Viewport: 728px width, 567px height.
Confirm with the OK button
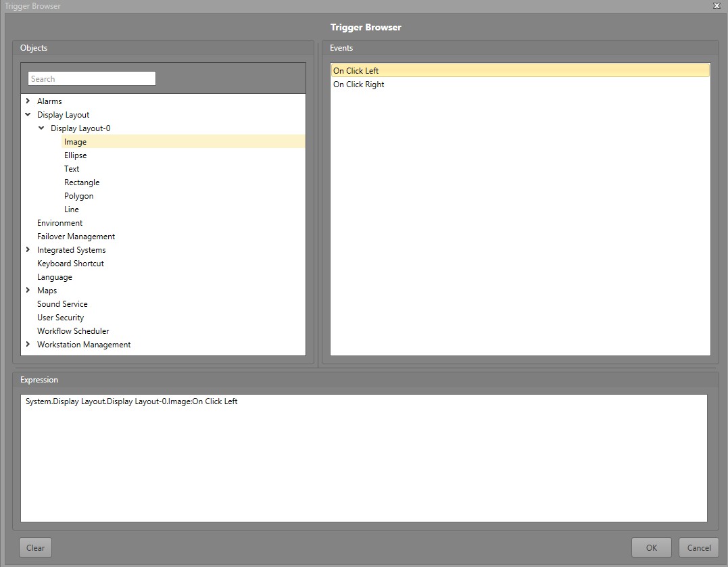[x=651, y=547]
